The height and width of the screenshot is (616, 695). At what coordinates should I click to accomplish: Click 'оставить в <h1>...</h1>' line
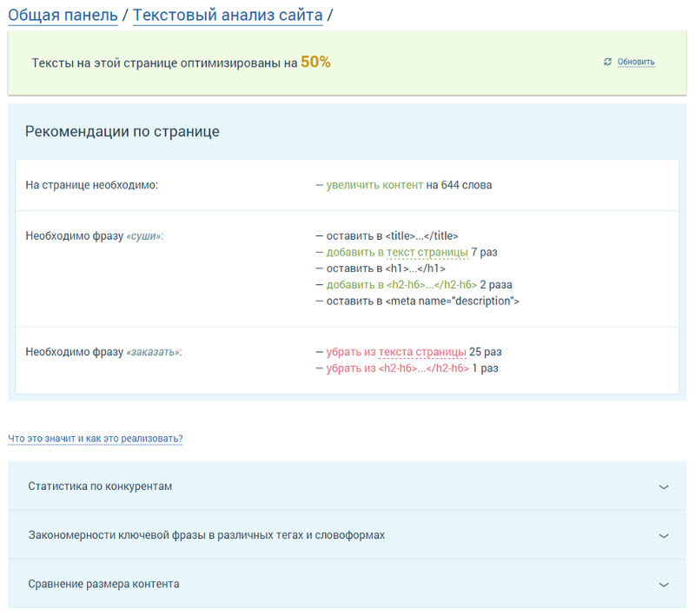point(386,268)
